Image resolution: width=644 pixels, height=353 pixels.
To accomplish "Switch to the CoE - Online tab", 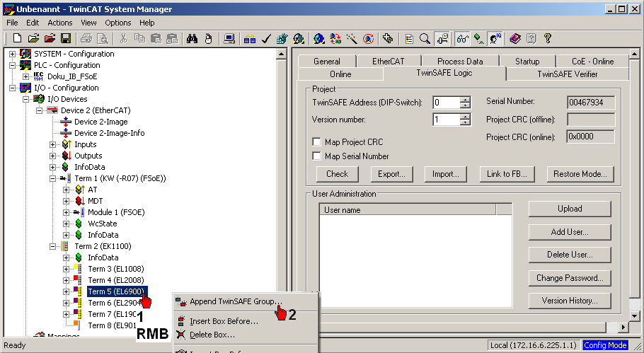I will [x=592, y=61].
